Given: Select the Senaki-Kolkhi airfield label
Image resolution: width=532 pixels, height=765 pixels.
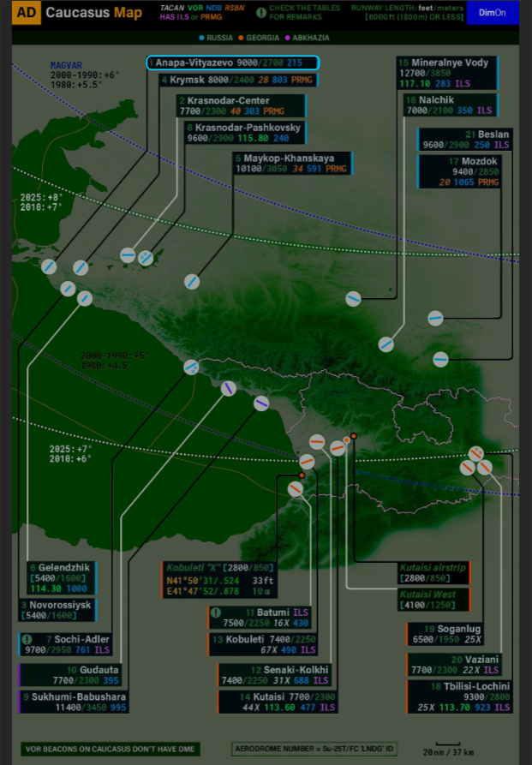Looking at the screenshot, I should click(275, 675).
